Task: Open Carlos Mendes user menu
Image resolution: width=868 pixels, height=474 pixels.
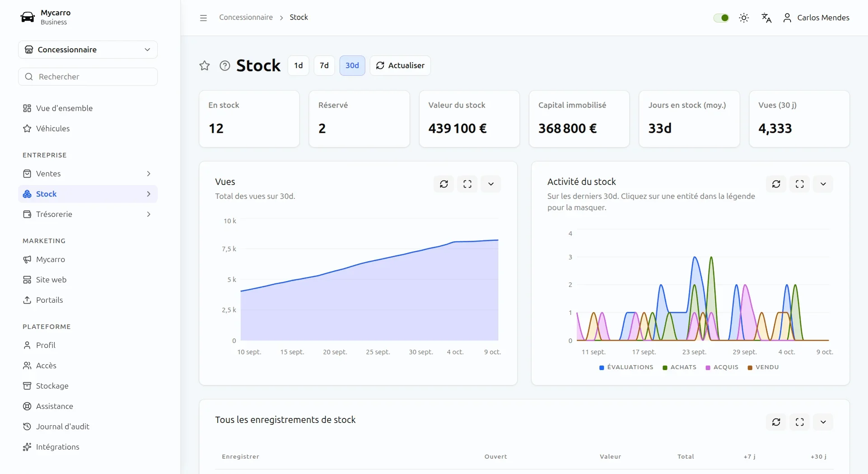Action: (816, 18)
